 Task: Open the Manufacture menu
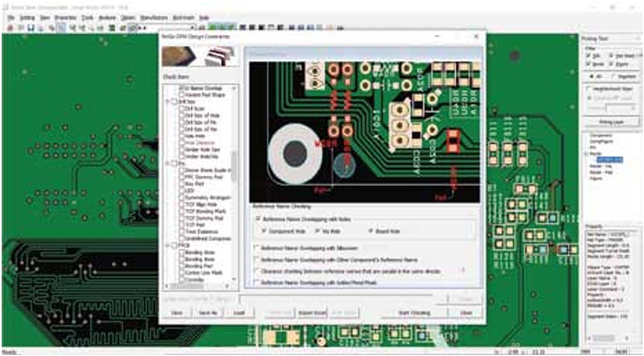pos(153,18)
